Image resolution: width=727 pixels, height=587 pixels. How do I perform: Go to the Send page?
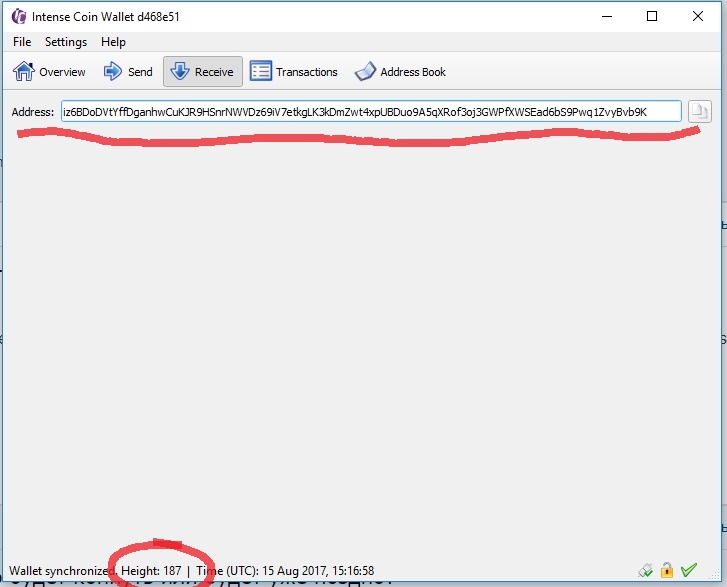128,72
